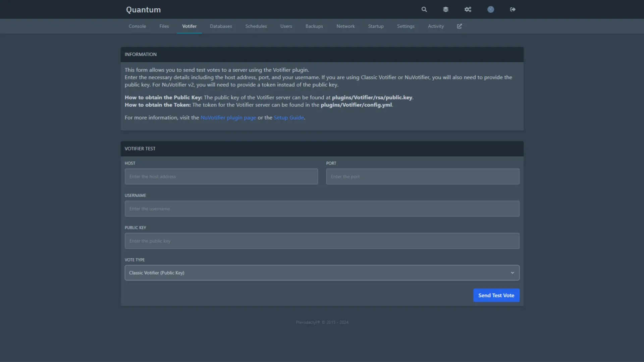This screenshot has height=362, width=644.
Task: Open the Schedules tab
Action: tap(256, 26)
